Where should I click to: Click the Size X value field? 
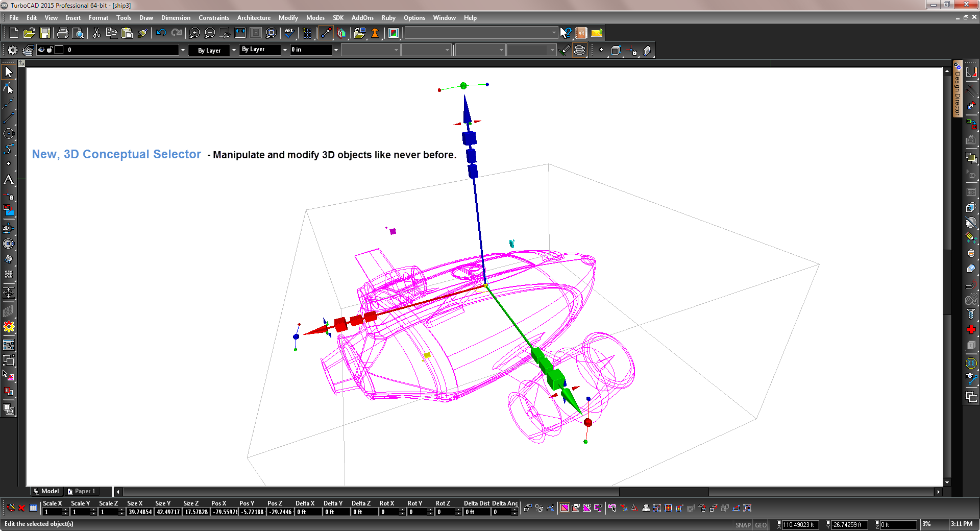(140, 512)
